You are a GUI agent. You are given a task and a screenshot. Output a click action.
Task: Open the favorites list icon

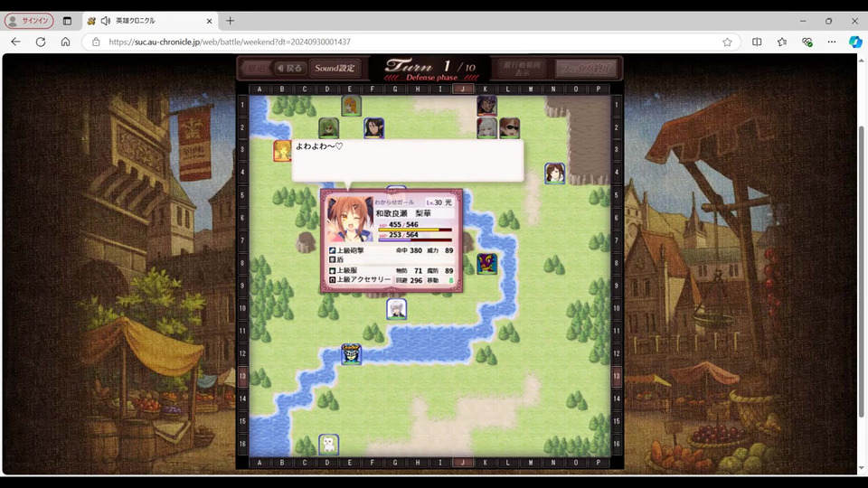pyautogui.click(x=781, y=42)
